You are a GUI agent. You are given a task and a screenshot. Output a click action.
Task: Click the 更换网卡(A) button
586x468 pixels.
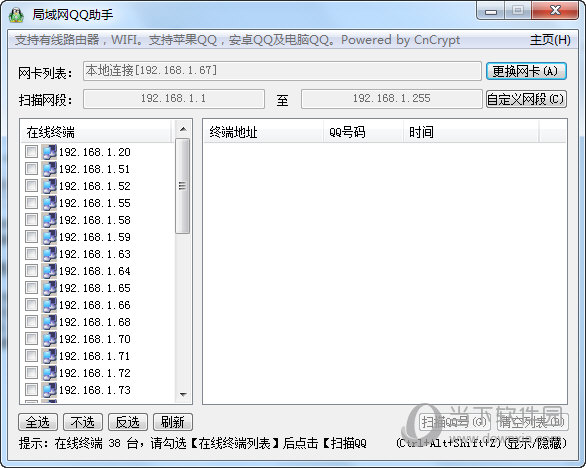click(526, 71)
